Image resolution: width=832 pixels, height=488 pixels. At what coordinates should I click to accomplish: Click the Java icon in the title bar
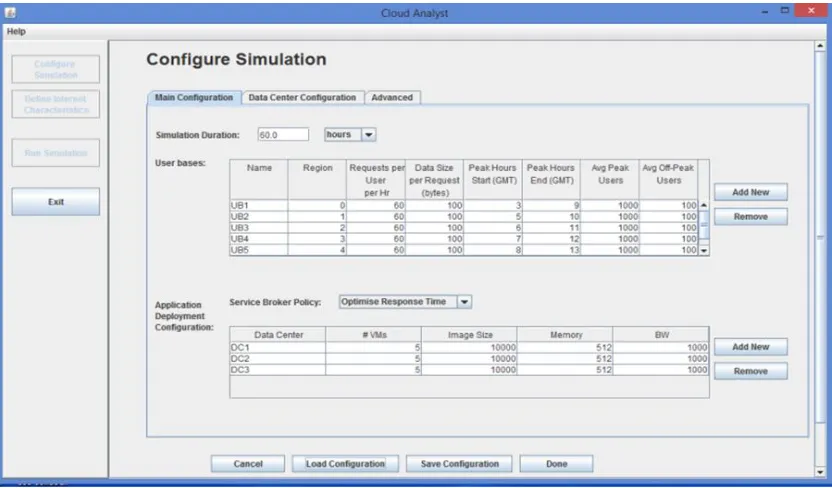click(10, 12)
